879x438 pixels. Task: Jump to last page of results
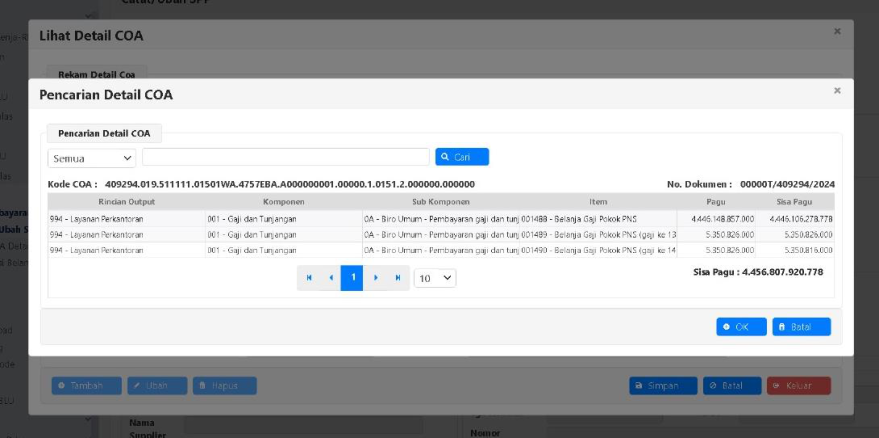398,278
